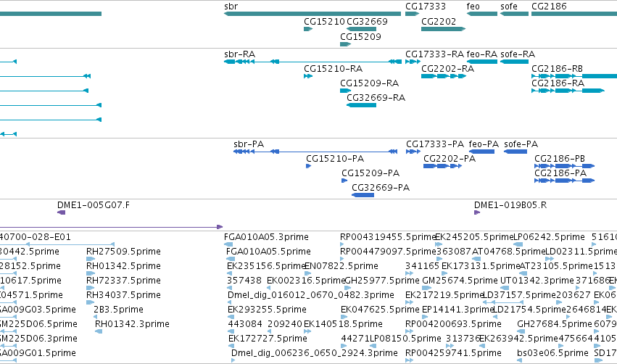The image size is (617, 364).
Task: Select Dmel_dig_006236_0650_2924.3prime label
Action: pyautogui.click(x=315, y=353)
